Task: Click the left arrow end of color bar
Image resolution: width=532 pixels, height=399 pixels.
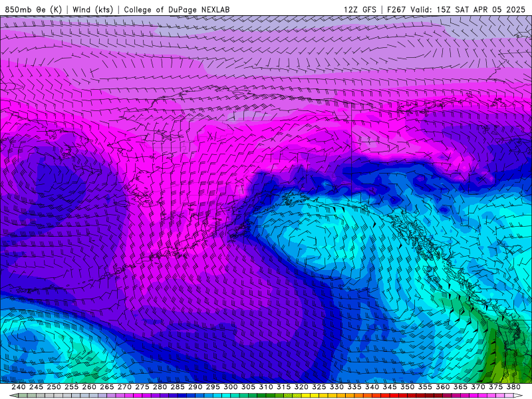Action: [13, 396]
